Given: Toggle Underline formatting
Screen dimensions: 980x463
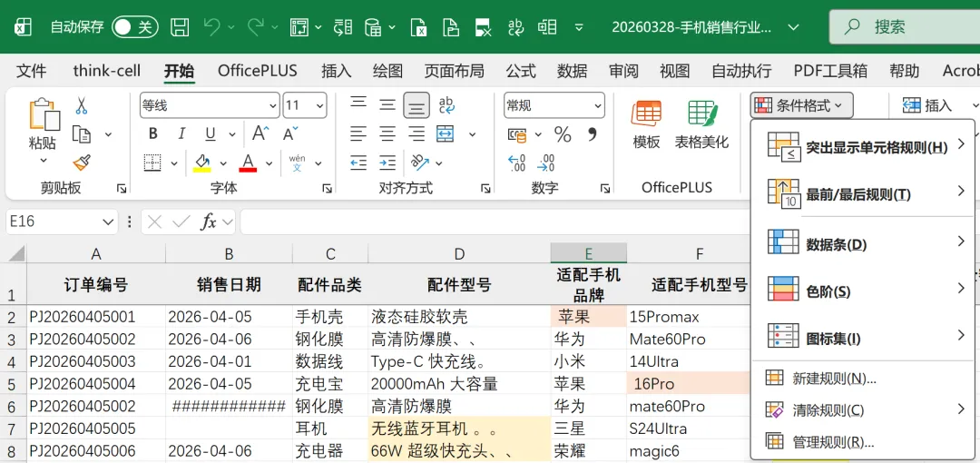Looking at the screenshot, I should tap(211, 133).
